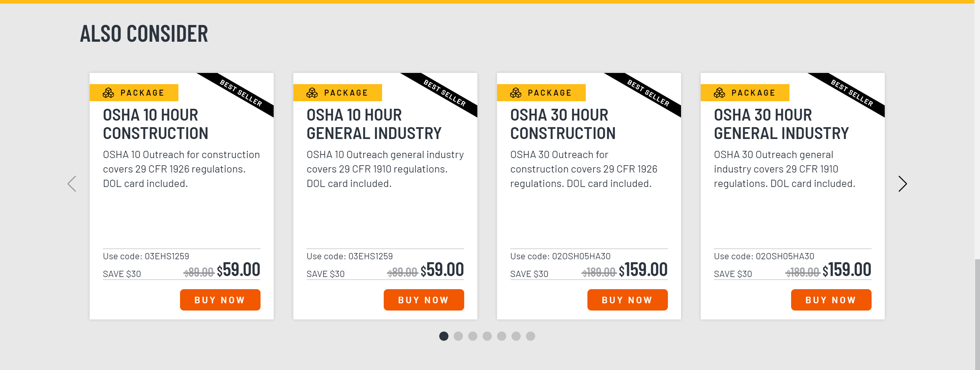Click the Best Seller ribbon on OSHA 30 Hour General Industry

point(852,93)
